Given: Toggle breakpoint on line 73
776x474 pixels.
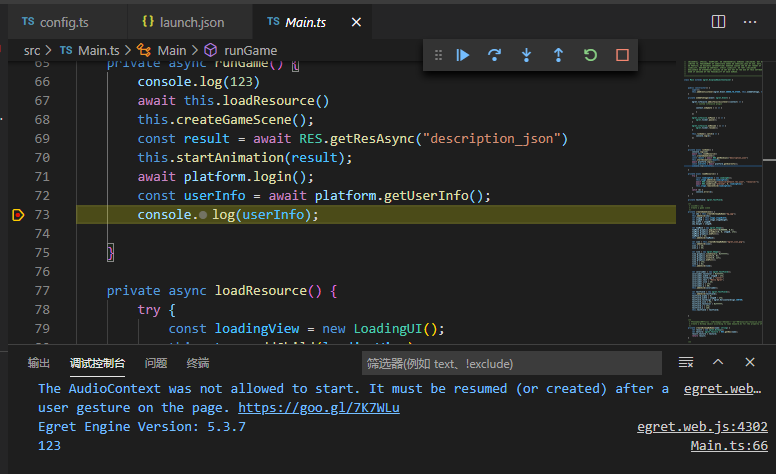Looking at the screenshot, I should tap(17, 215).
